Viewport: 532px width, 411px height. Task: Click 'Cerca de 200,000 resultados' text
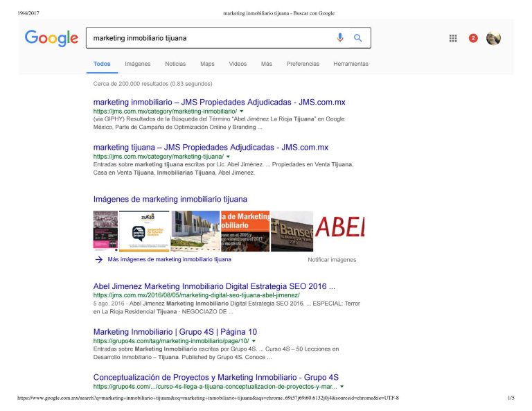[x=152, y=84]
